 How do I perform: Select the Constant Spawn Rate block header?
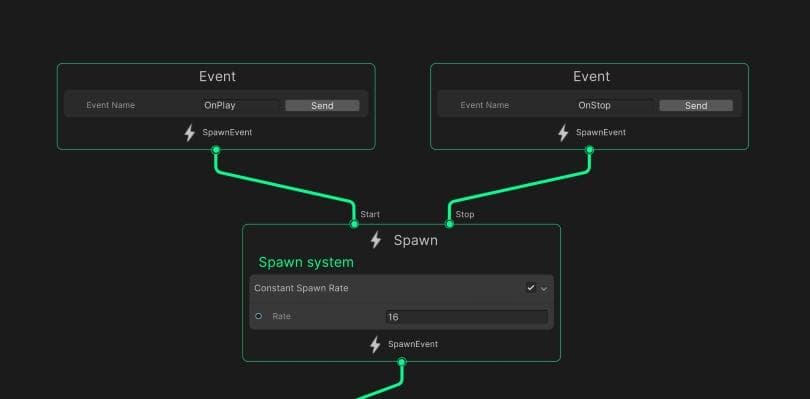(x=401, y=288)
